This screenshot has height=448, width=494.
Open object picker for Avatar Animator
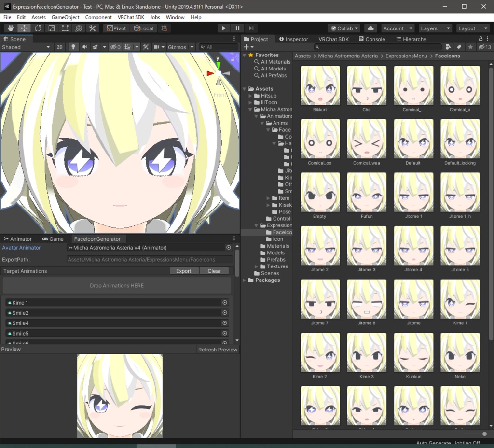tap(229, 248)
